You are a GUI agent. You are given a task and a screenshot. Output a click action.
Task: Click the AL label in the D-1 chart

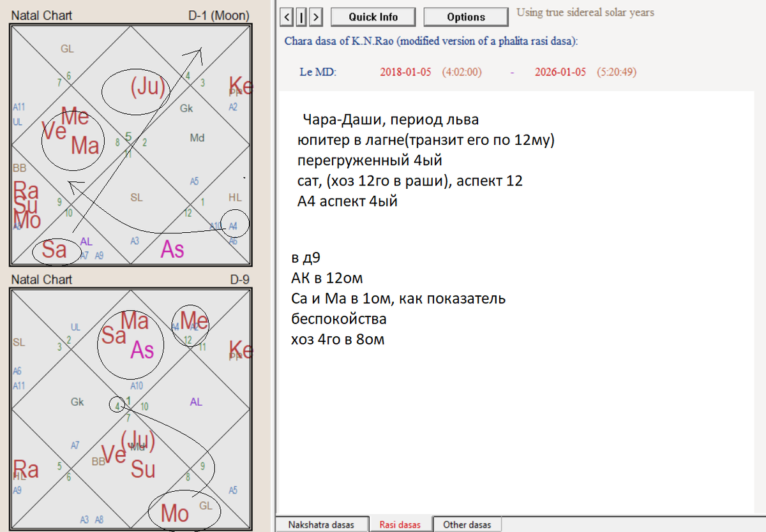click(x=86, y=241)
